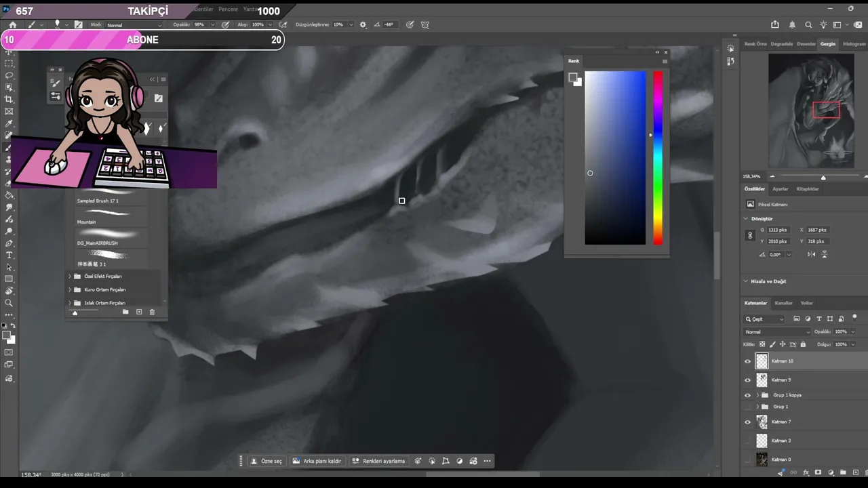Switch to the Histogram tab

point(854,44)
